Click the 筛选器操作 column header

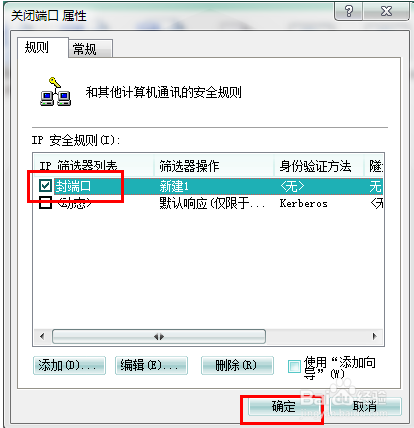coord(214,165)
